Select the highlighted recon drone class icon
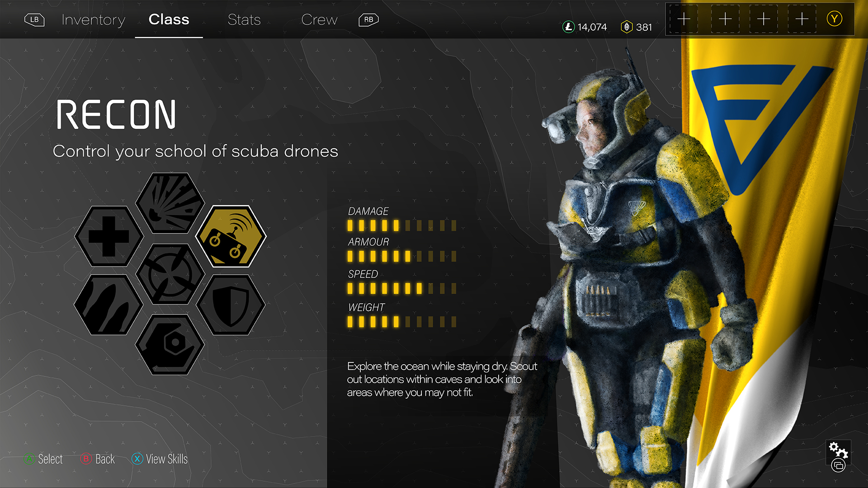This screenshot has width=868, height=488. point(231,236)
